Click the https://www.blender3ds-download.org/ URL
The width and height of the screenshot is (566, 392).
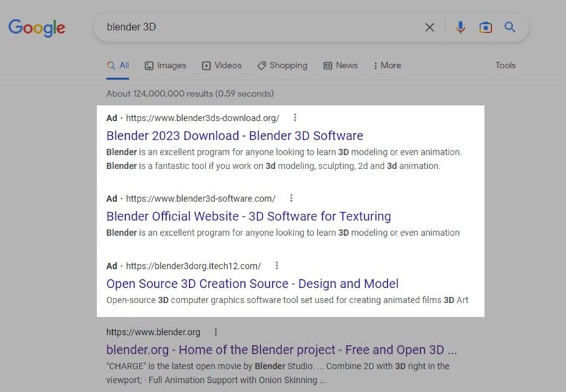202,118
